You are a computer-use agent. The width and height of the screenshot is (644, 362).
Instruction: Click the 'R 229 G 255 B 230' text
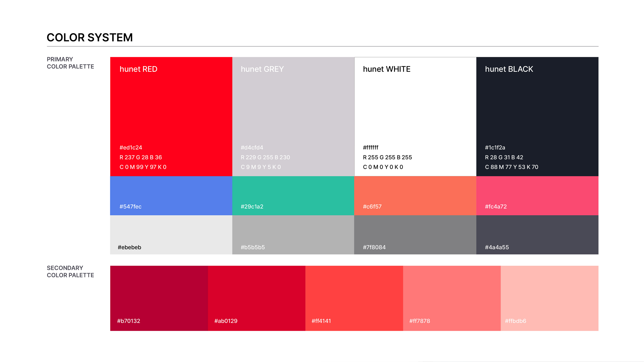click(x=265, y=157)
